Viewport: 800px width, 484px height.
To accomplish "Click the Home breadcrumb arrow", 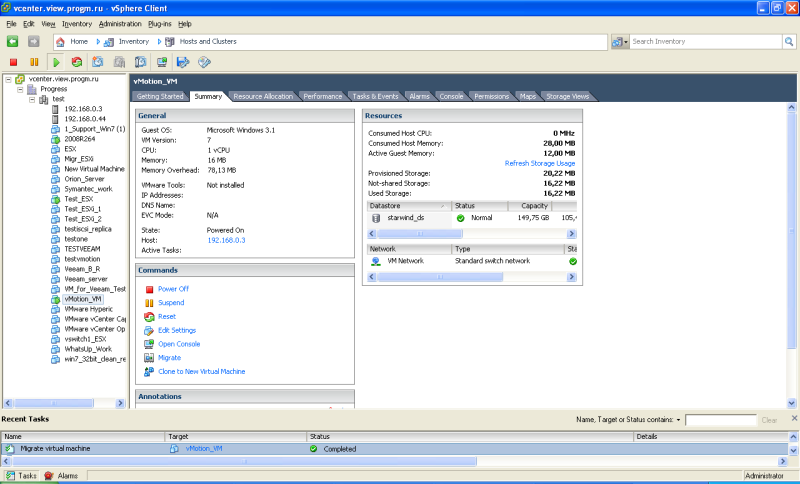I will click(98, 42).
